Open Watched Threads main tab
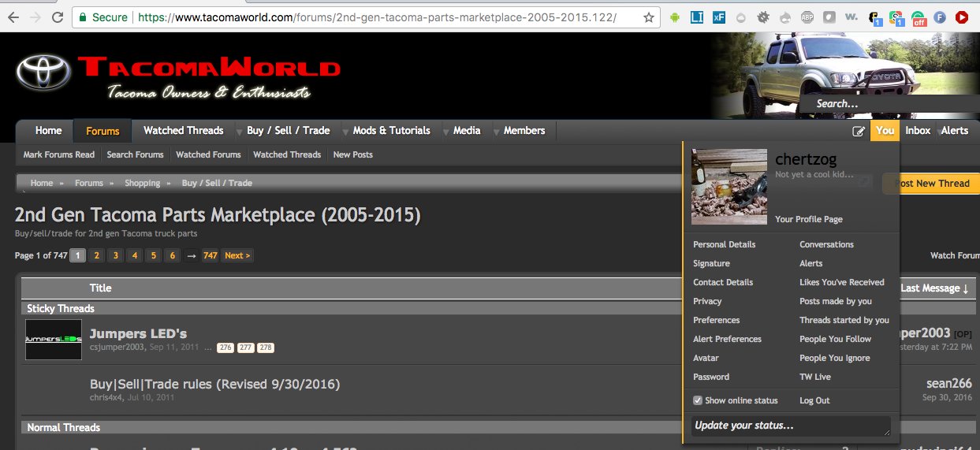The height and width of the screenshot is (450, 980). tap(183, 131)
